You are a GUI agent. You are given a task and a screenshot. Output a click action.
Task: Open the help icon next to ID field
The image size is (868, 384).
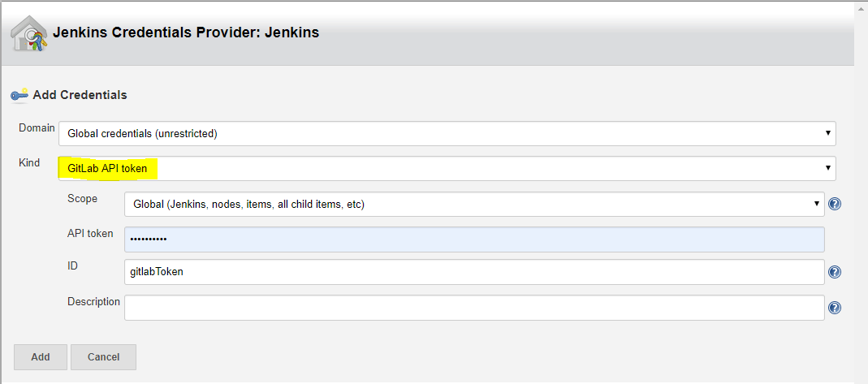click(x=835, y=272)
